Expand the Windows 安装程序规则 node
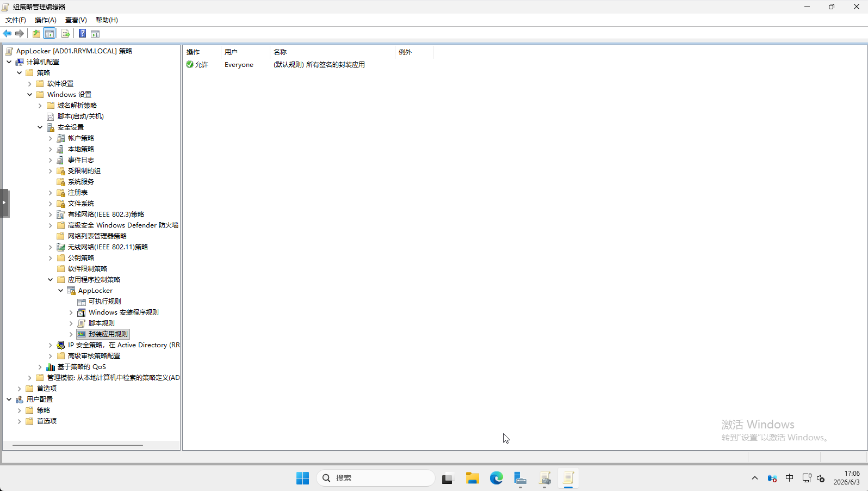The width and height of the screenshot is (868, 491). 71,312
